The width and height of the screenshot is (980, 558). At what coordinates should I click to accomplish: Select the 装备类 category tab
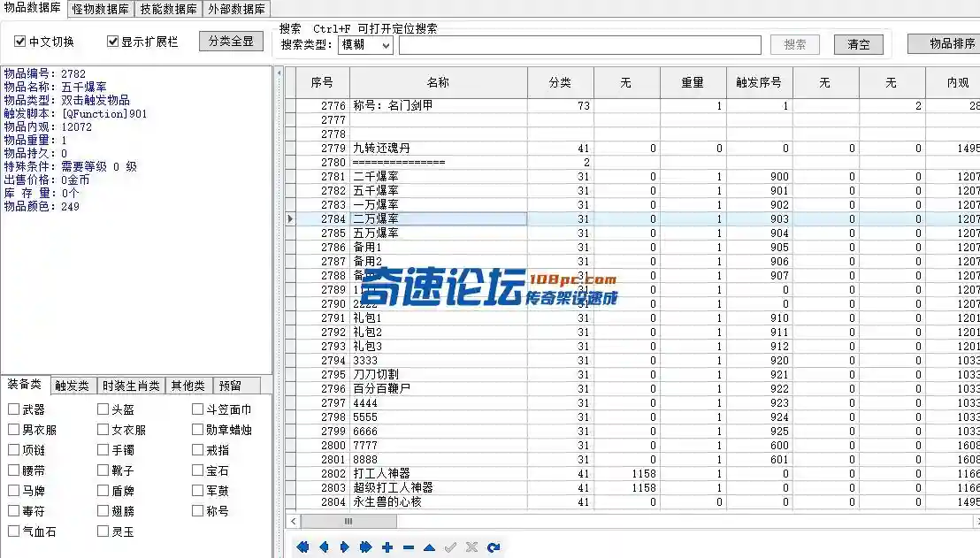(25, 385)
